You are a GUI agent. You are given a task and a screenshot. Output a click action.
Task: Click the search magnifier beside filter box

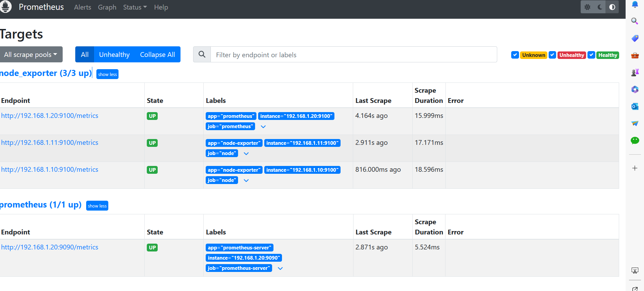click(202, 55)
